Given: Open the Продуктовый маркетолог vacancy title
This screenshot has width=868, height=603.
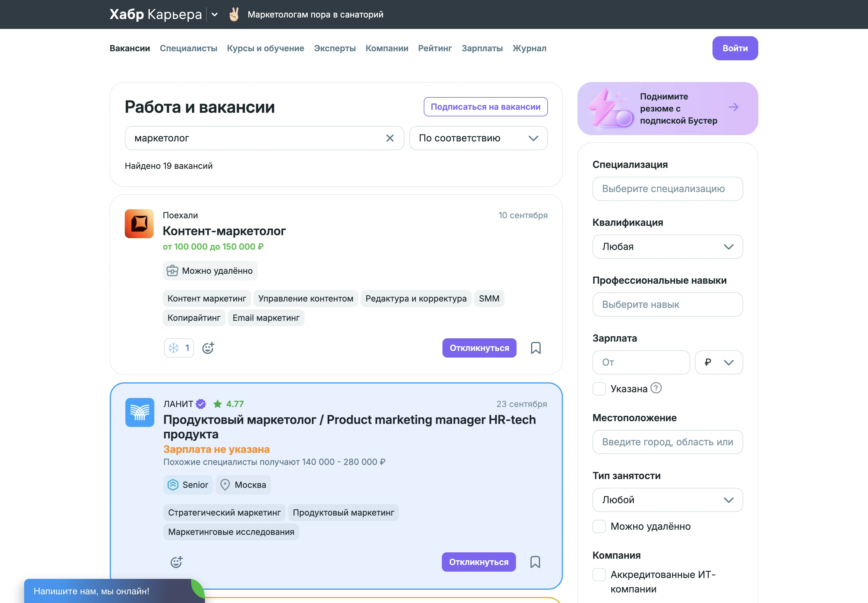Looking at the screenshot, I should [x=349, y=427].
